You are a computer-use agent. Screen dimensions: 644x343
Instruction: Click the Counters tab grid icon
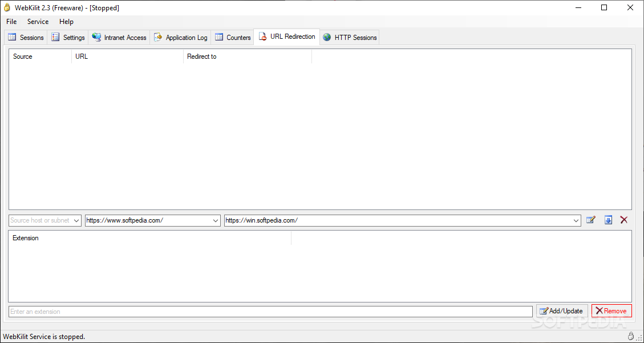[219, 37]
